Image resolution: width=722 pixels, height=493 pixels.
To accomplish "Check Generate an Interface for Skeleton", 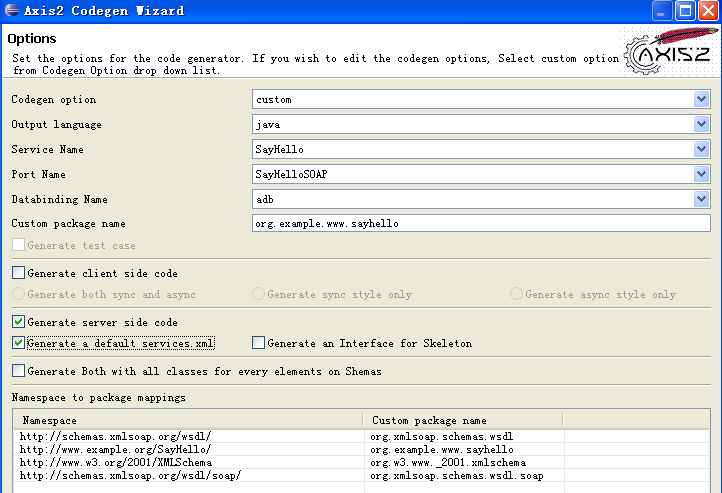I will point(259,343).
